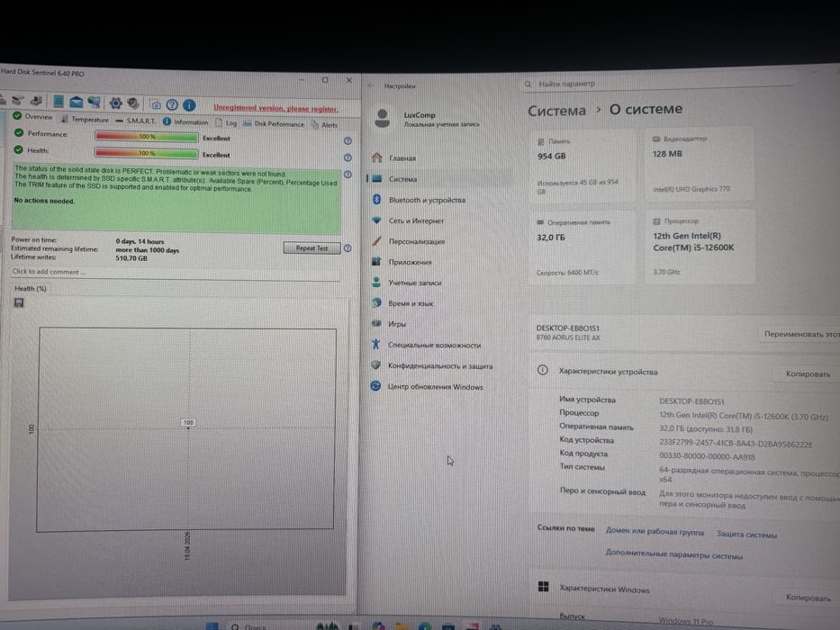
Task: Open Персонализация in Settings sidebar
Action: tap(439, 241)
